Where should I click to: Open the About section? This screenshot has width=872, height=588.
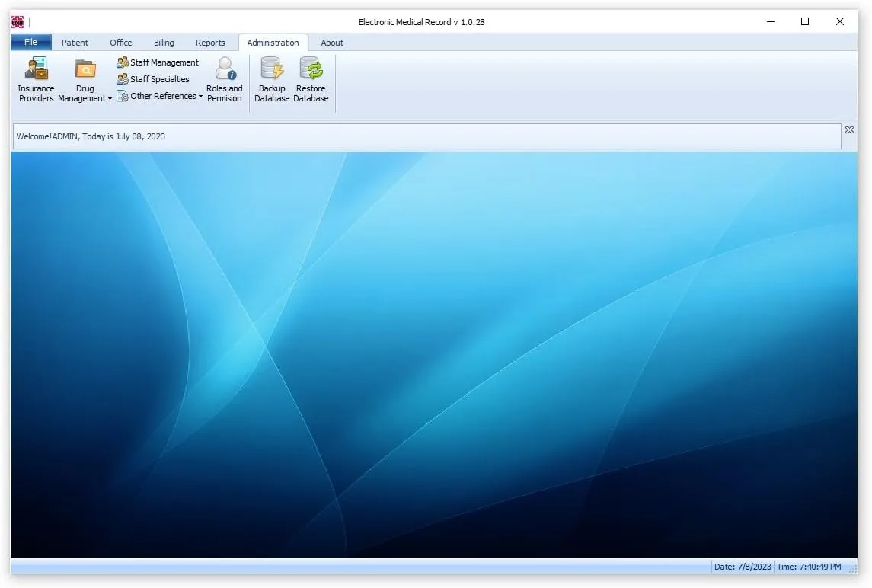point(331,43)
